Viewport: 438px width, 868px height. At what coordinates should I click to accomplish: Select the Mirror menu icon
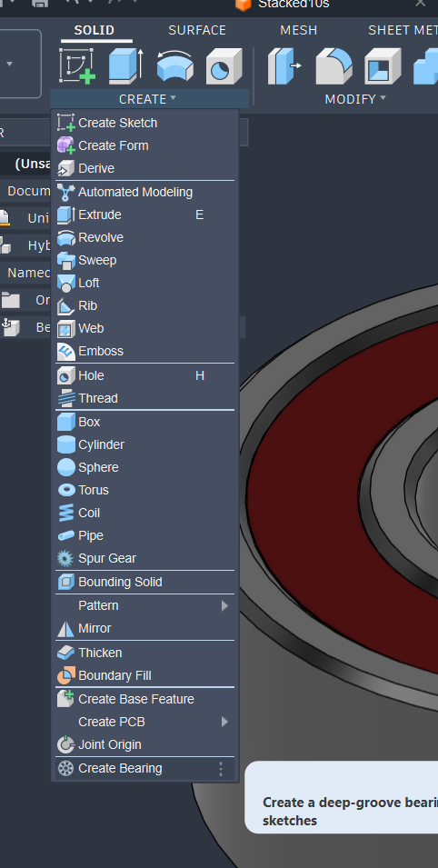[66, 629]
